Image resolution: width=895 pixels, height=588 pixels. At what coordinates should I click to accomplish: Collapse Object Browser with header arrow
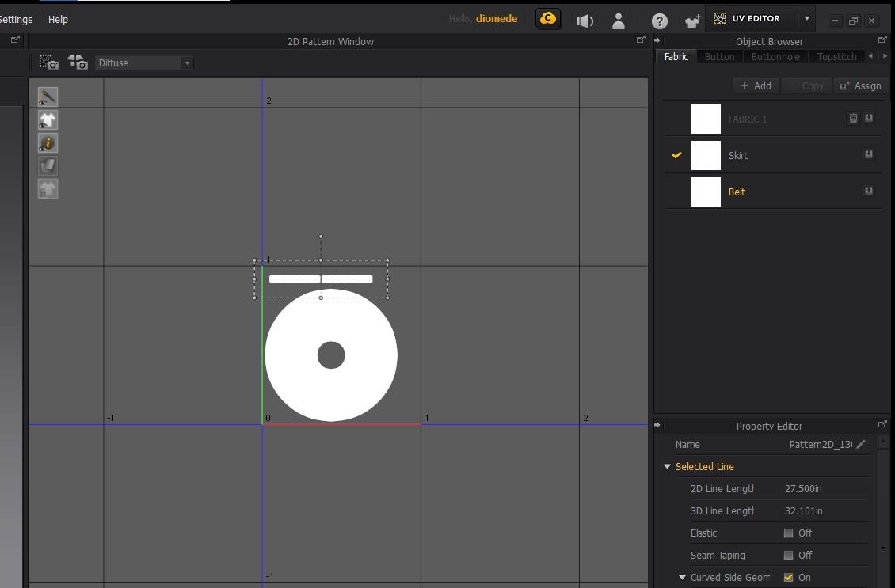coord(657,40)
